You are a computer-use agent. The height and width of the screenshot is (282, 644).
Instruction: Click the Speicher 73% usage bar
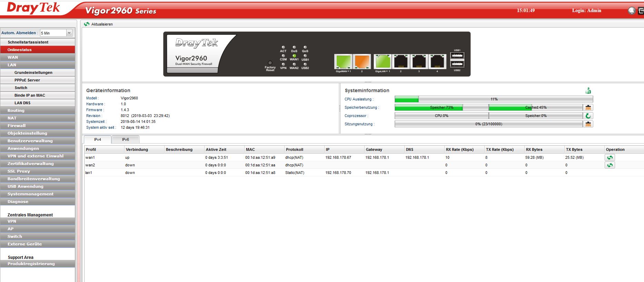pos(442,107)
